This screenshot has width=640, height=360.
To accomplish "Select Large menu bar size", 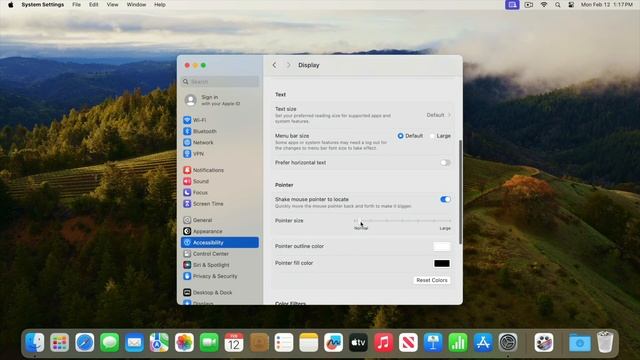I will pos(432,136).
